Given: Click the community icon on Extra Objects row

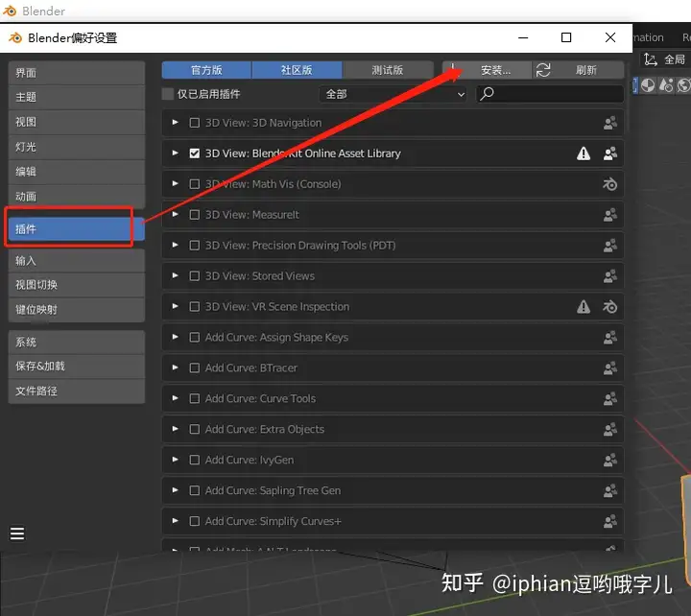Looking at the screenshot, I should click(x=610, y=429).
